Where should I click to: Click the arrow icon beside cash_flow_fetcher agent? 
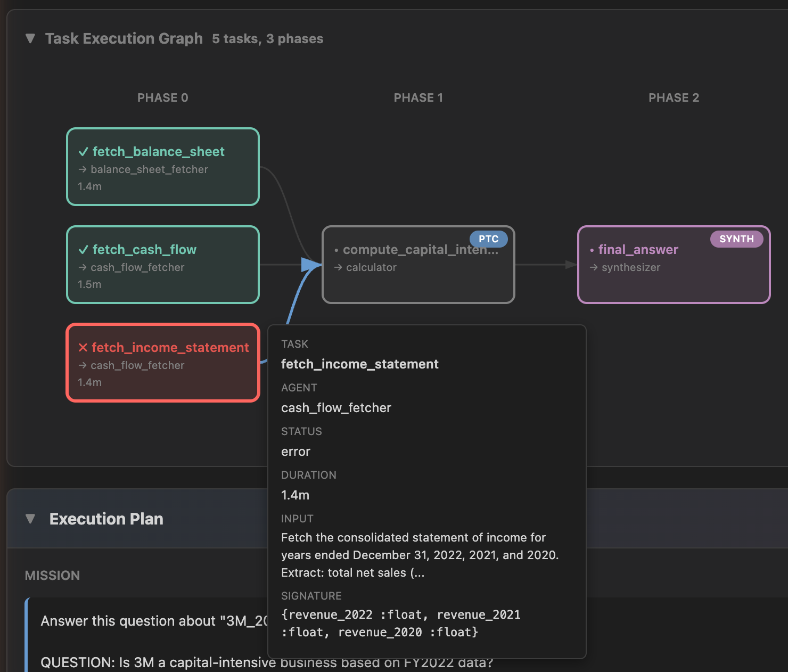(83, 267)
